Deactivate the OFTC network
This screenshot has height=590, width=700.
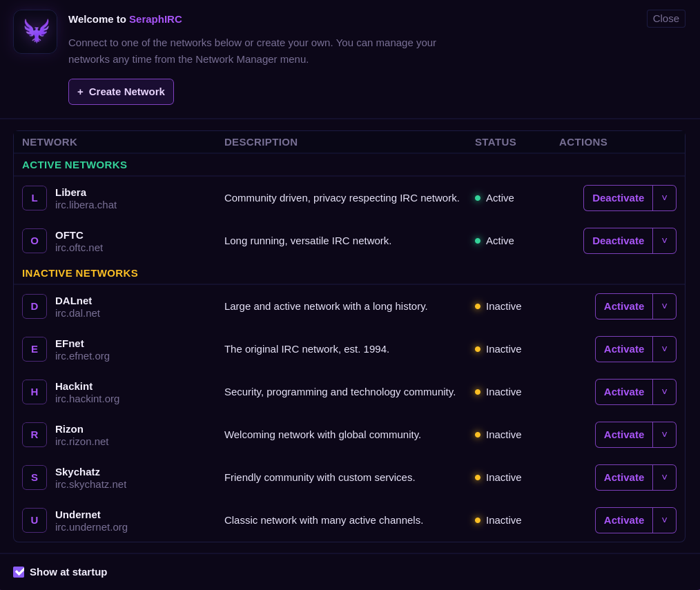pos(618,241)
